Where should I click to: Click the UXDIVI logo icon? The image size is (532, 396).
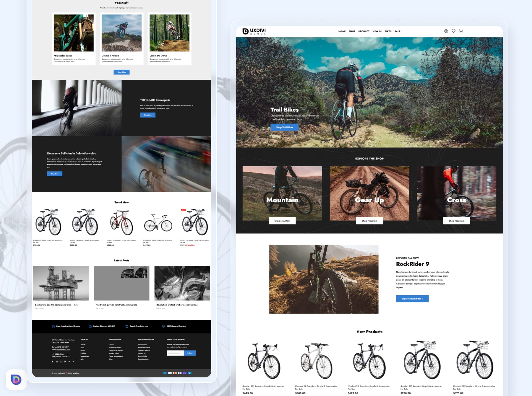pyautogui.click(x=245, y=31)
